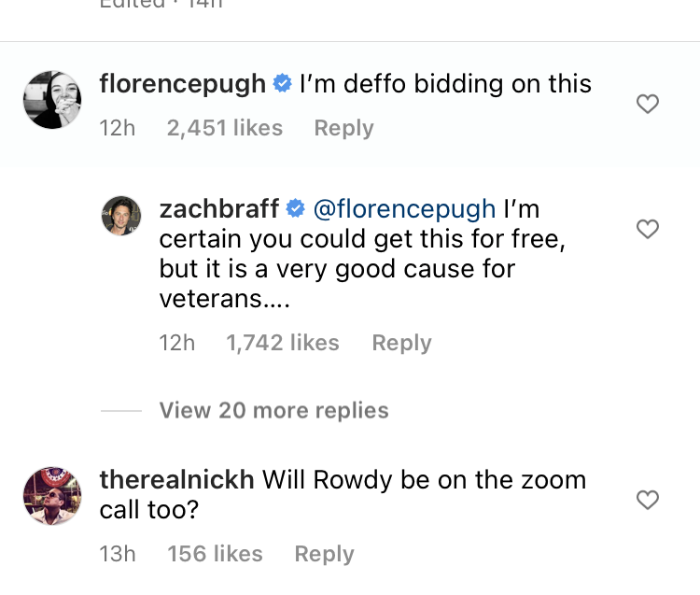Open therealnickh's profile picture
The image size is (700, 595).
[52, 496]
